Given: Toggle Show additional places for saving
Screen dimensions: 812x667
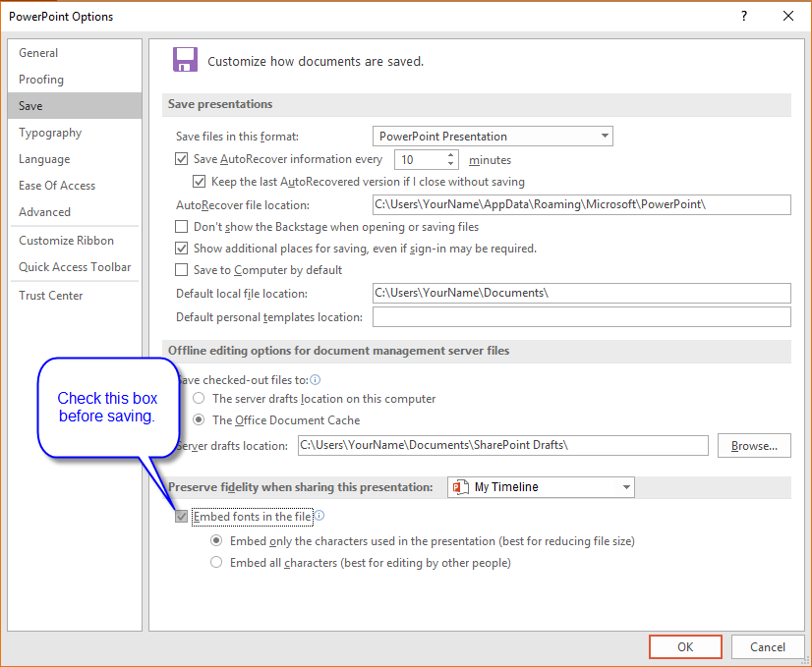Looking at the screenshot, I should pos(181,249).
